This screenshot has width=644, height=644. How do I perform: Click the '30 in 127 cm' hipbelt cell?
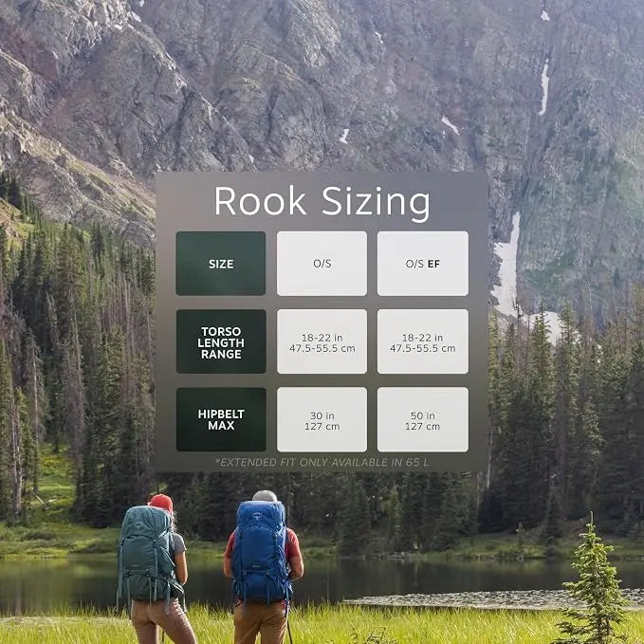(x=322, y=419)
